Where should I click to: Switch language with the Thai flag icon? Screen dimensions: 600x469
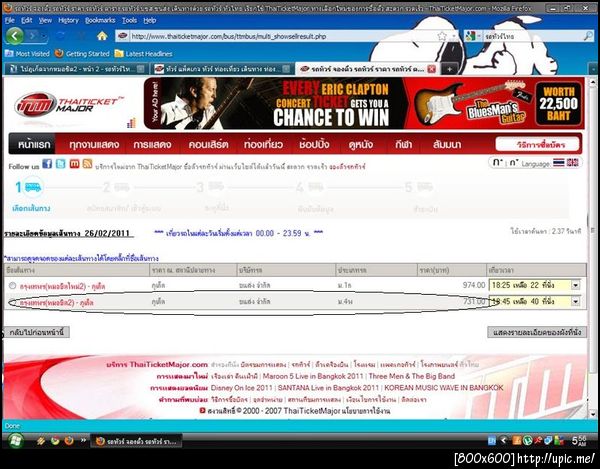pyautogui.click(x=559, y=163)
